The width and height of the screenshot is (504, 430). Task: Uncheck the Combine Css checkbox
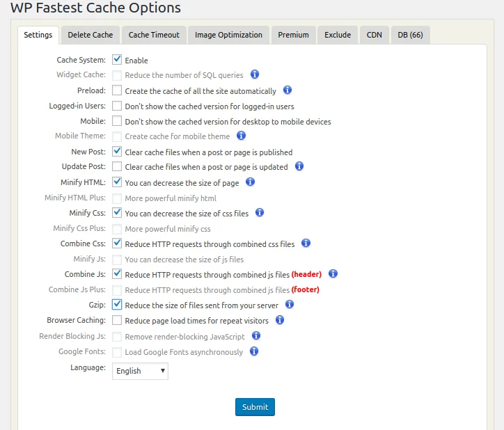(x=117, y=244)
